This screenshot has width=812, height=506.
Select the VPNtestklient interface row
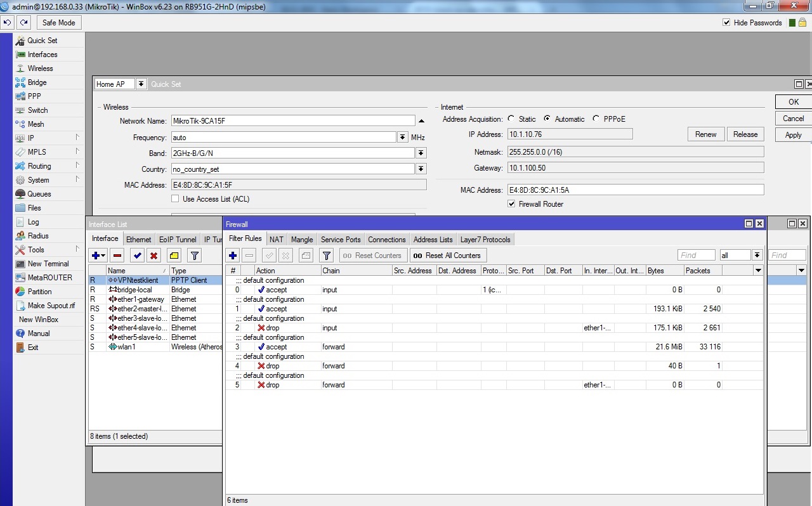click(x=155, y=280)
